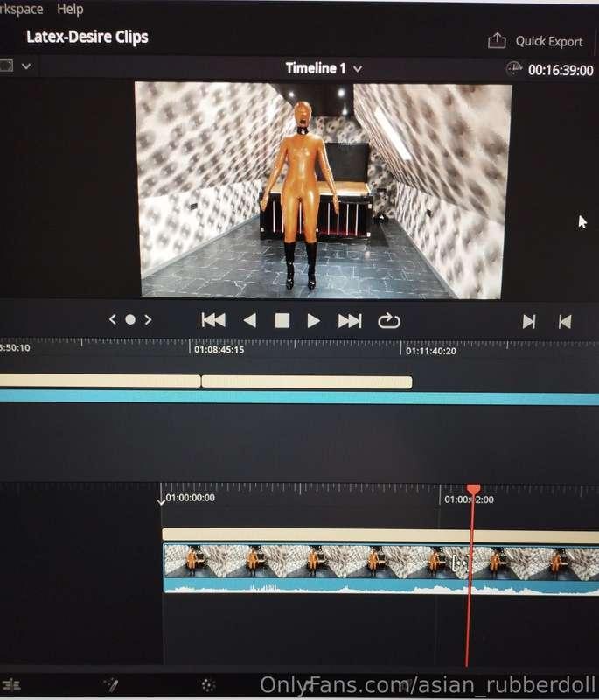Click the Quick Export button
Image resolution: width=599 pixels, height=700 pixels.
548,41
